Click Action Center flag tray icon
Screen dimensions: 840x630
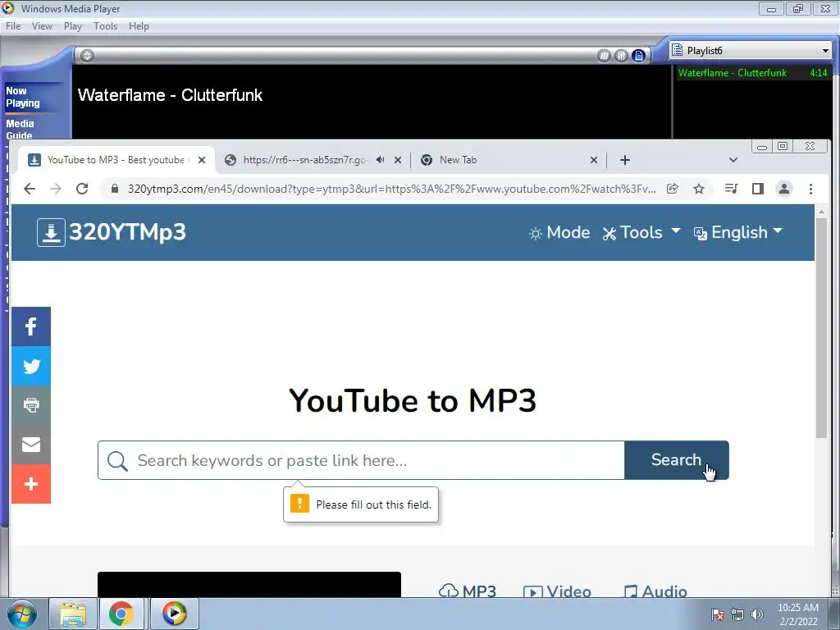click(718, 614)
